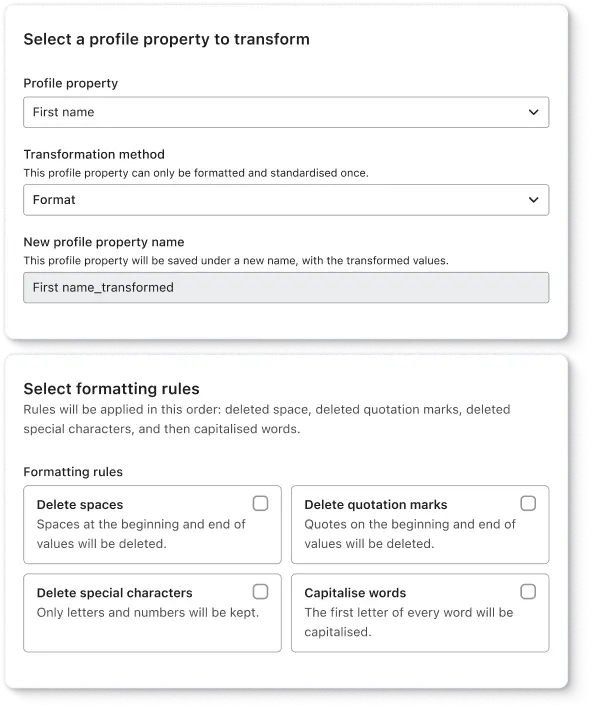The image size is (597, 715).
Task: Enable the Delete spaces checkbox
Action: click(x=260, y=503)
